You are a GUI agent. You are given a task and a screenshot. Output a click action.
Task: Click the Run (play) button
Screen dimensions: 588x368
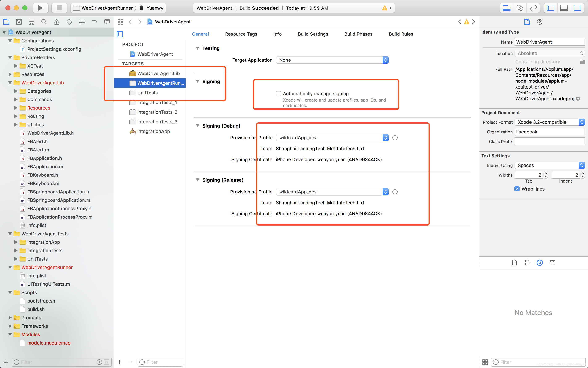tap(40, 8)
